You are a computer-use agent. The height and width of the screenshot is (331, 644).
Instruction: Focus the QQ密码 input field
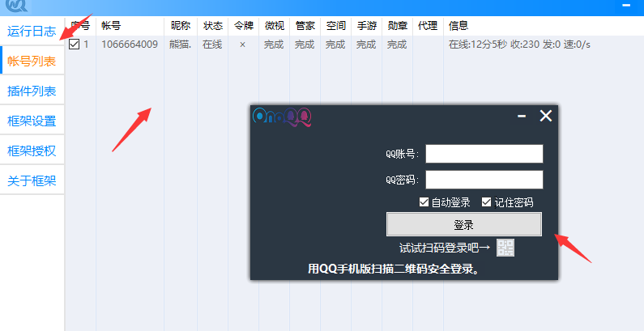click(484, 180)
